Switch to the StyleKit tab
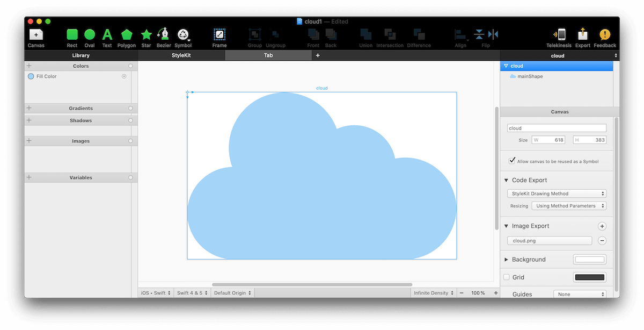 pos(181,55)
